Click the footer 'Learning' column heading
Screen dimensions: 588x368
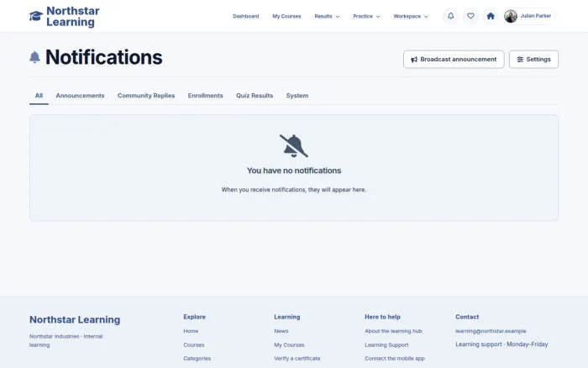click(x=287, y=317)
